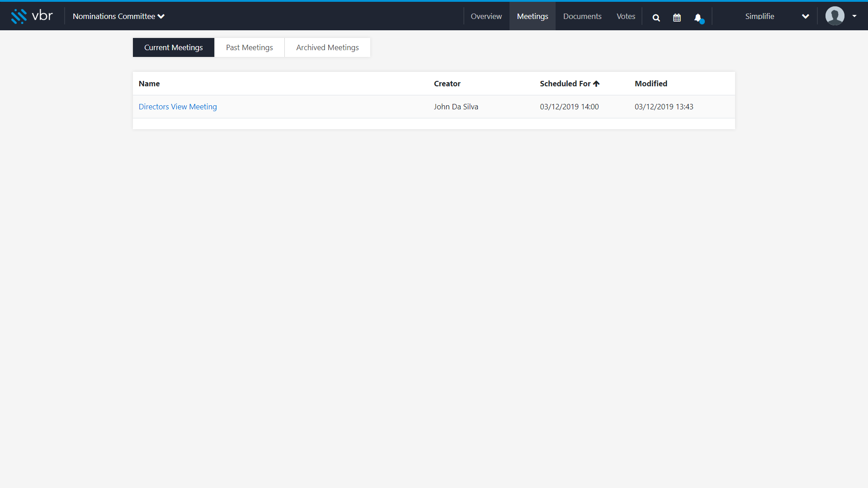Click the John Da Silva creator cell
The height and width of the screenshot is (488, 868).
pyautogui.click(x=456, y=107)
